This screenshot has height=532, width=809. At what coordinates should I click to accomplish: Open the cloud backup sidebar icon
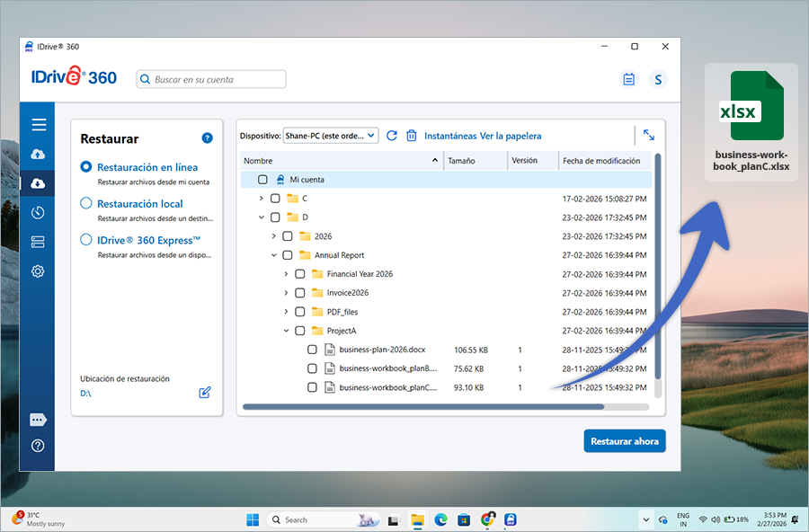(x=38, y=155)
